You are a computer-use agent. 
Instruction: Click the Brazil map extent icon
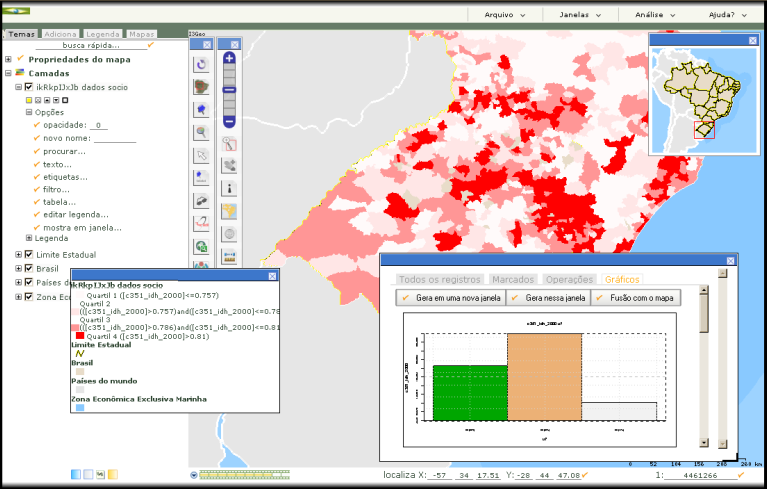229,211
